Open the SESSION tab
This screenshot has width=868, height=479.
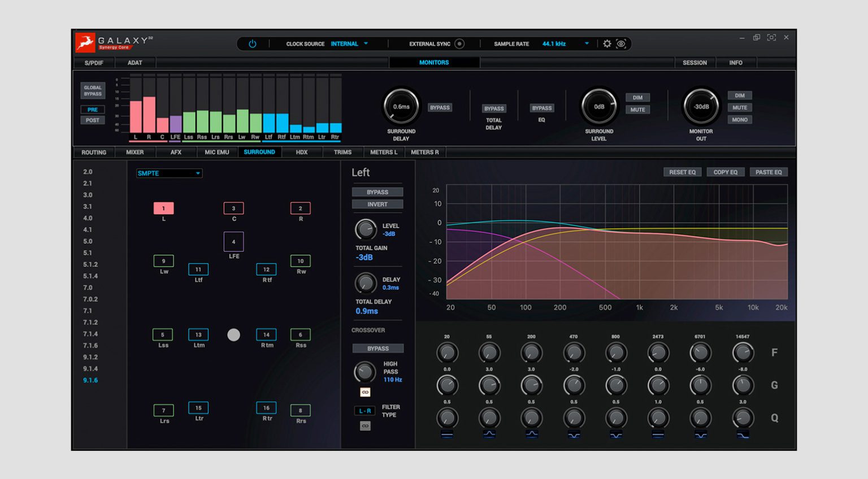pyautogui.click(x=695, y=62)
